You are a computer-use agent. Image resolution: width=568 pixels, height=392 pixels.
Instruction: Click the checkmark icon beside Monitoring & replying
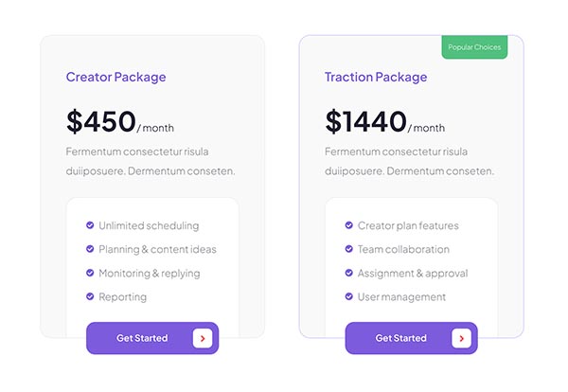click(90, 273)
